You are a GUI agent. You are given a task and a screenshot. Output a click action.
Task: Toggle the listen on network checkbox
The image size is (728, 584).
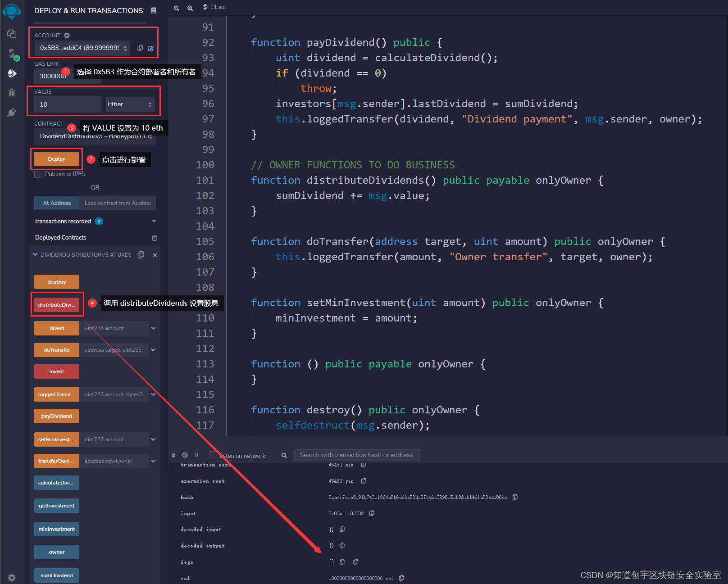pyautogui.click(x=213, y=455)
